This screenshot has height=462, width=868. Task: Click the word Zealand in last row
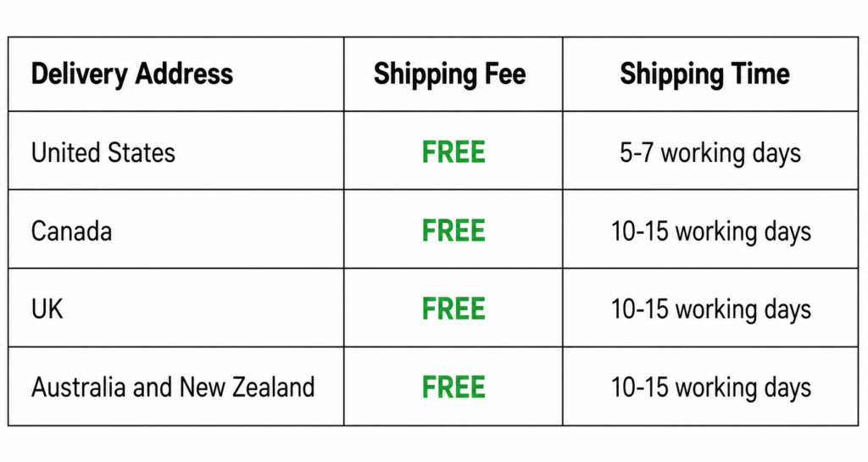(273, 387)
